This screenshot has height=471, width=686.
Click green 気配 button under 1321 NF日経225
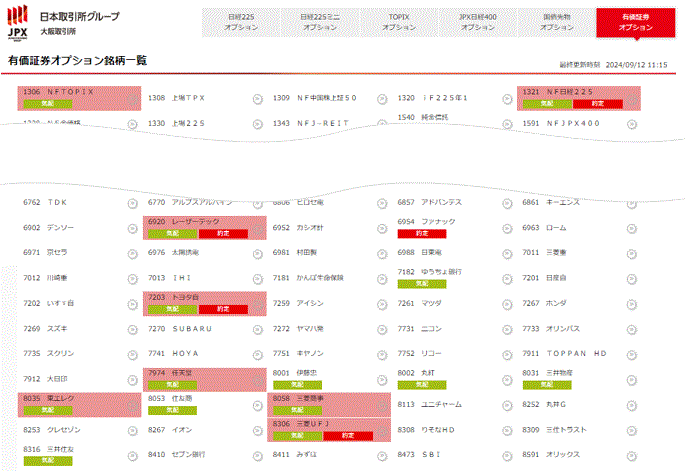point(547,104)
